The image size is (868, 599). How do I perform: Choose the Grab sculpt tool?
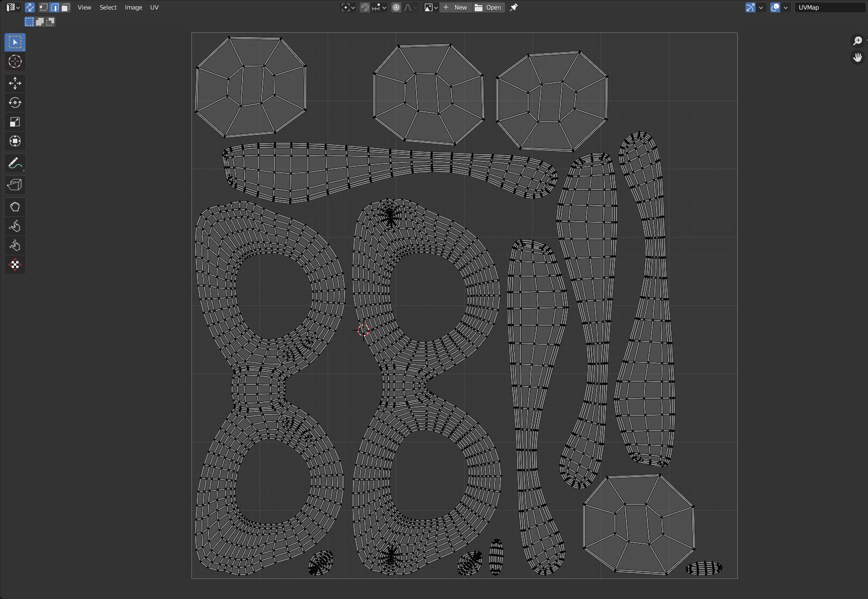pos(15,207)
